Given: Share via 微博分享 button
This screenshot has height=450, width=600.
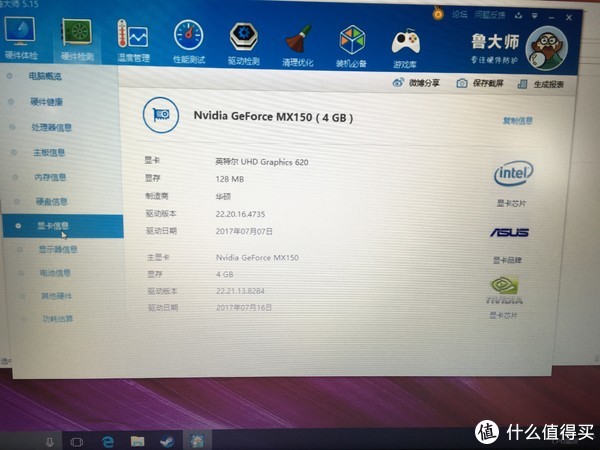Looking at the screenshot, I should pos(416,83).
